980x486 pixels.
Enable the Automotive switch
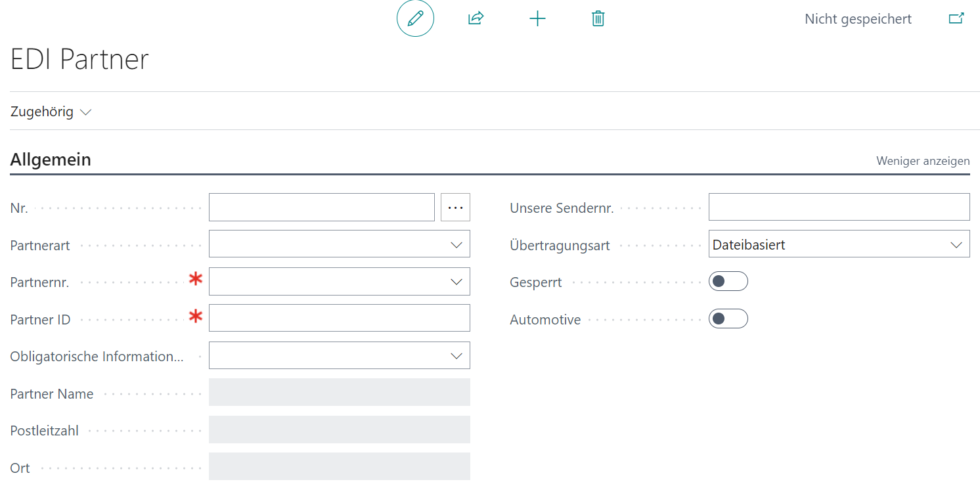[728, 319]
